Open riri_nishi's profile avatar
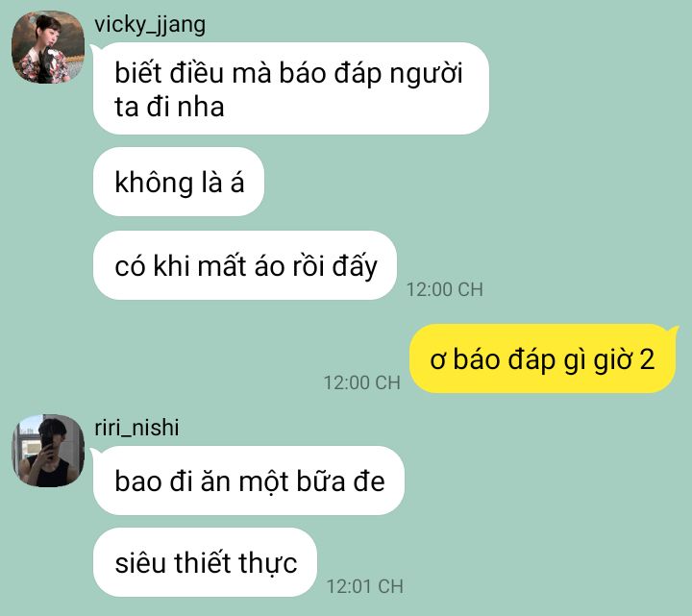 pos(48,451)
